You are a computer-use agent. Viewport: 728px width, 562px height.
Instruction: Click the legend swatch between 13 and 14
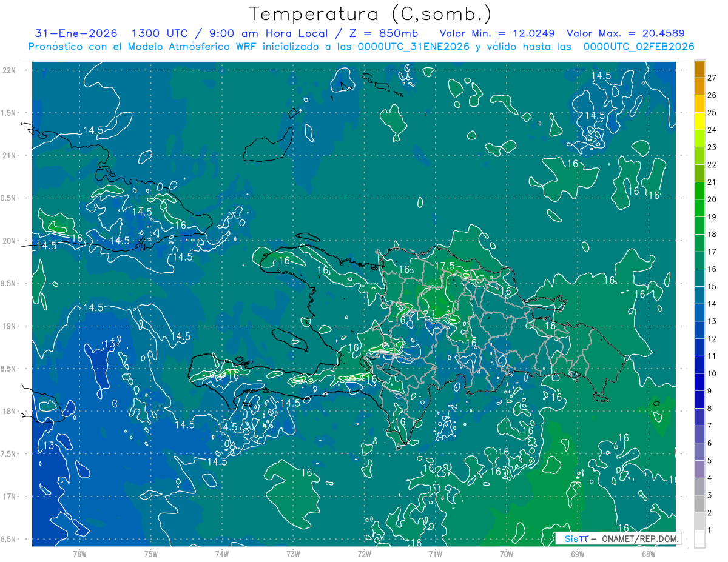(699, 312)
